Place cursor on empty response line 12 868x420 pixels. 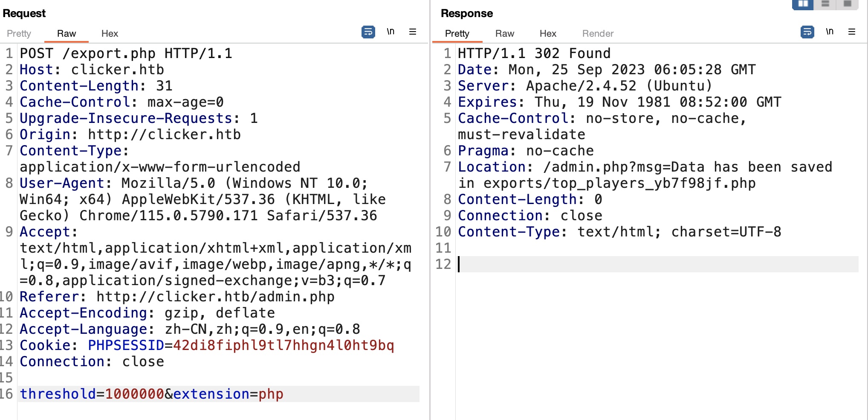point(658,264)
